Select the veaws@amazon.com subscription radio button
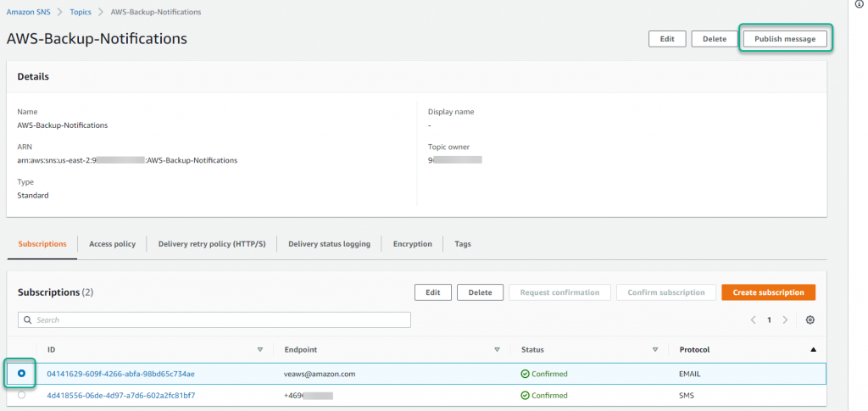This screenshot has height=411, width=868. click(21, 374)
